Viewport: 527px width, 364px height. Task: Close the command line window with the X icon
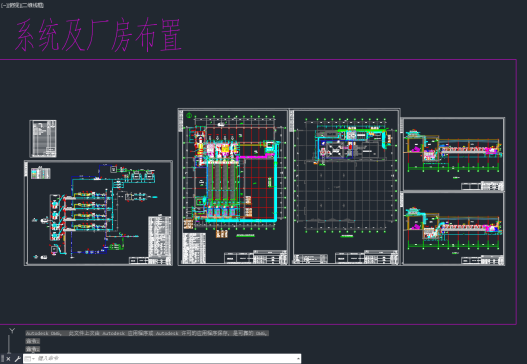[8, 359]
